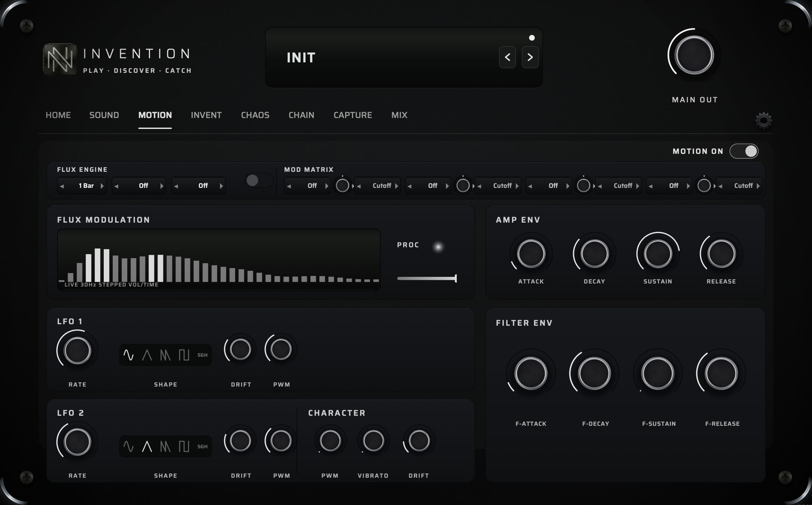812x505 pixels.
Task: Click the Amp Env Release knob
Action: click(721, 254)
